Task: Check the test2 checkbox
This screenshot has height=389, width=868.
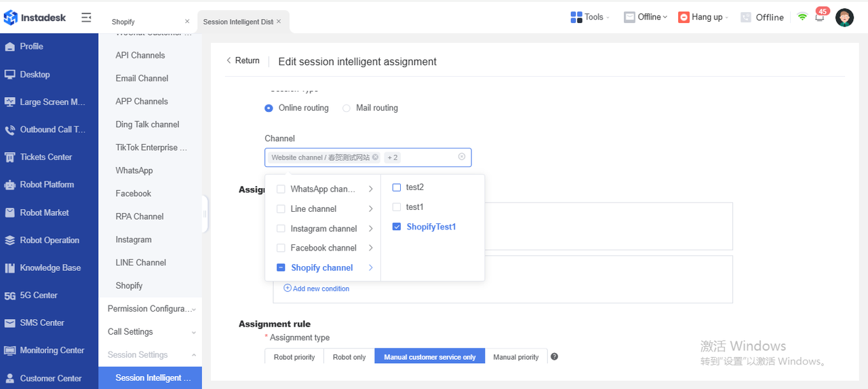Action: pos(397,187)
